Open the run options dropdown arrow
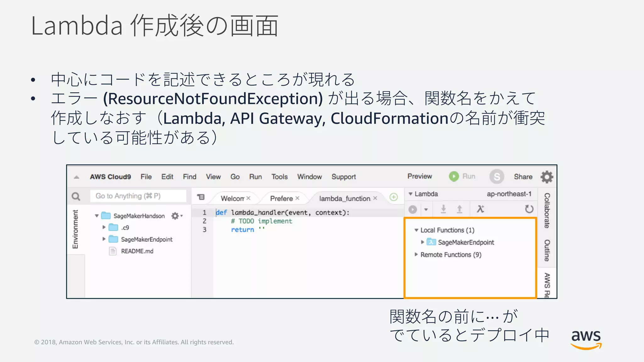 pos(426,209)
